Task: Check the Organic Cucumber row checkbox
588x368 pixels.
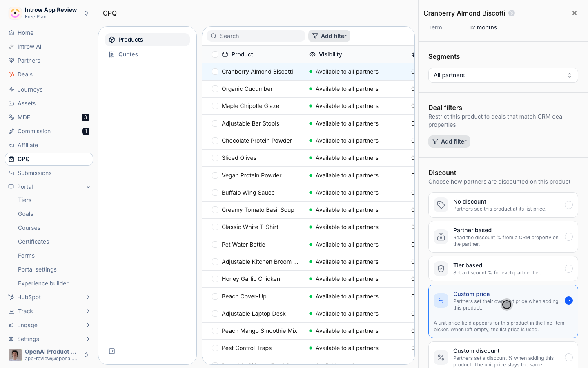Action: [x=215, y=89]
